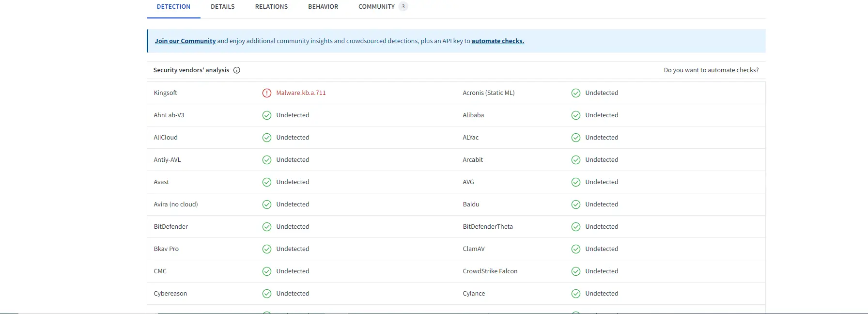Click the check icon for Acronis (Static ML)
The image size is (868, 314).
point(576,93)
